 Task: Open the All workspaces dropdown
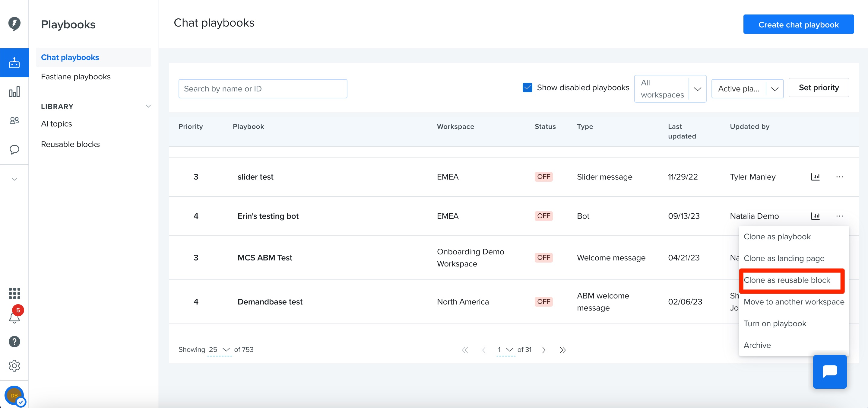670,89
